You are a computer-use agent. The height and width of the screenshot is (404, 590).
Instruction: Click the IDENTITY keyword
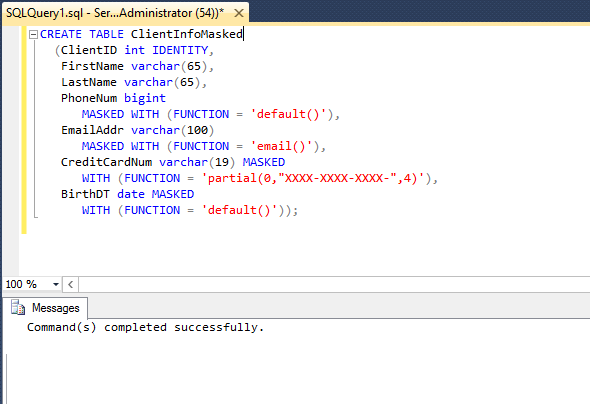pos(180,50)
